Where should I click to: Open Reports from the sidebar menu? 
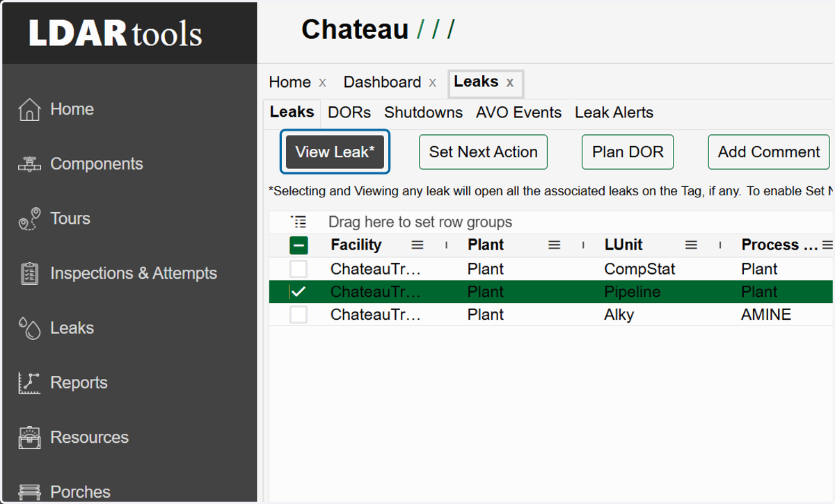[79, 382]
